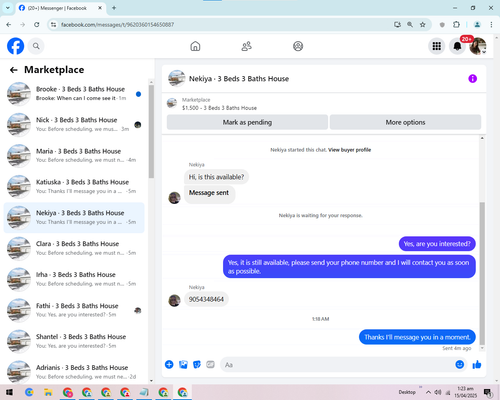Open File Explorer from the taskbar
The image size is (500, 400).
[48, 392]
